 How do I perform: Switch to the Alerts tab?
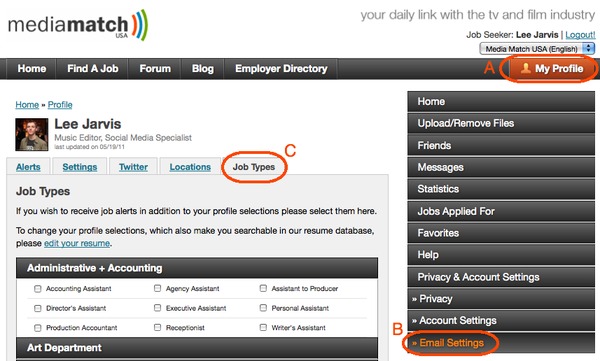(x=28, y=167)
